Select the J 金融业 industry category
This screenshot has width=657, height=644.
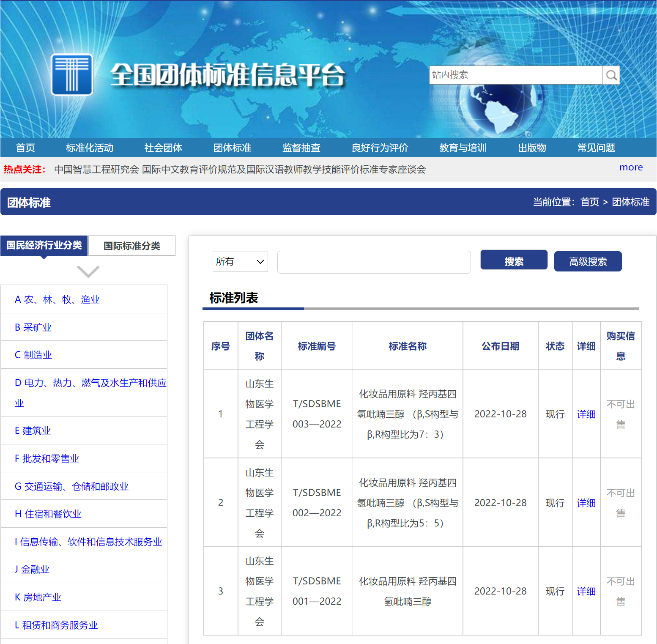coord(32,569)
